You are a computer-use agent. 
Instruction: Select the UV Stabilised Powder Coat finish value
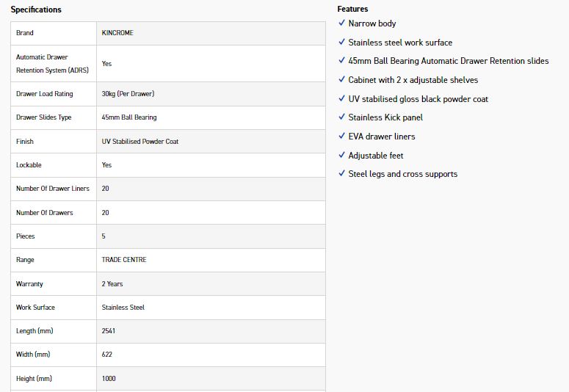click(140, 142)
